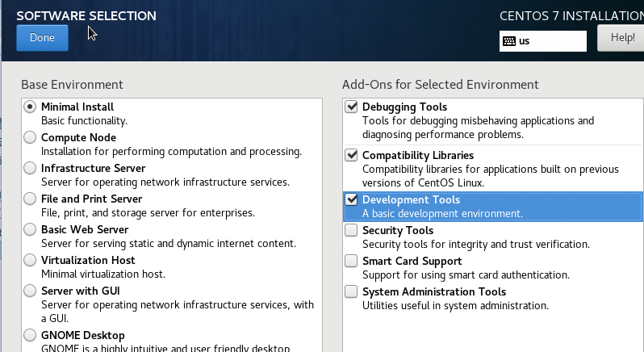
Task: Choose the Compute Node base environment
Action: [x=30, y=137]
